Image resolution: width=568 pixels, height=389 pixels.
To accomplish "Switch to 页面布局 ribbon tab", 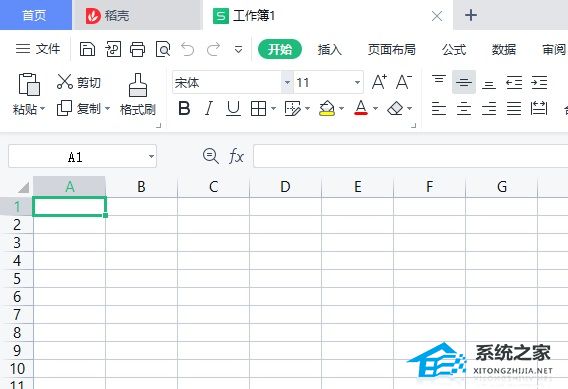I will [x=392, y=49].
